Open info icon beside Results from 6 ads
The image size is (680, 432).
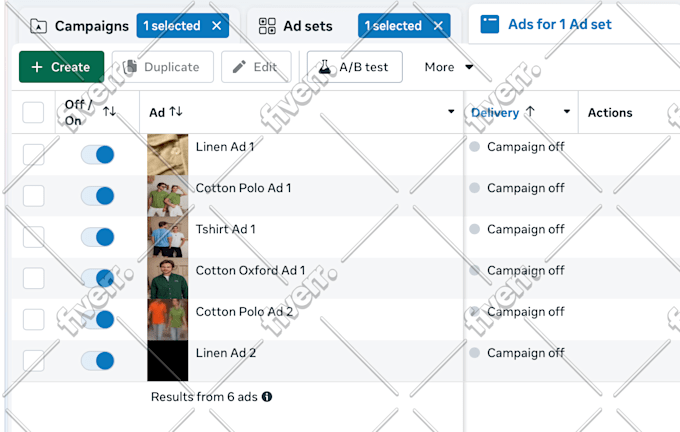click(x=267, y=396)
